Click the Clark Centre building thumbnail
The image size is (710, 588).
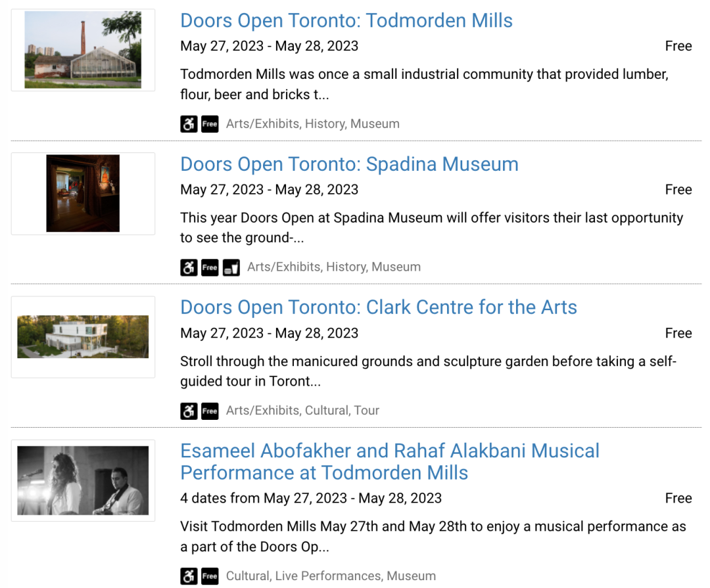pyautogui.click(x=83, y=336)
